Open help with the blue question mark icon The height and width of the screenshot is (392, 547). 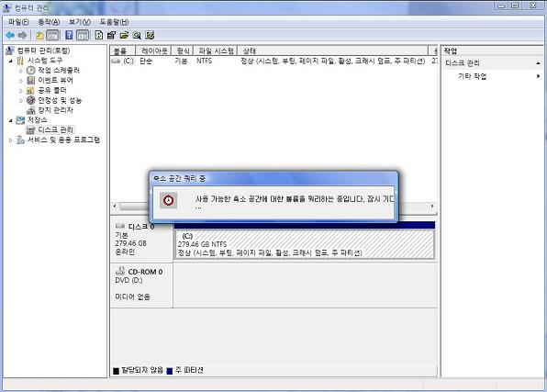pos(69,35)
